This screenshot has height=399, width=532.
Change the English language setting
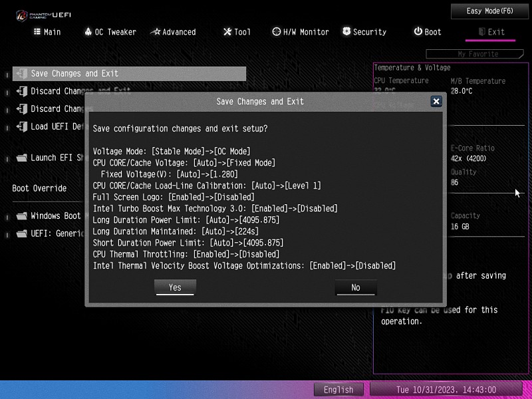click(338, 390)
